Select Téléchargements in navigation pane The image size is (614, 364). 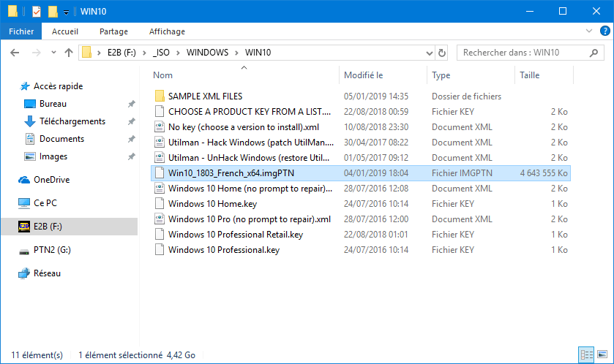pos(72,121)
